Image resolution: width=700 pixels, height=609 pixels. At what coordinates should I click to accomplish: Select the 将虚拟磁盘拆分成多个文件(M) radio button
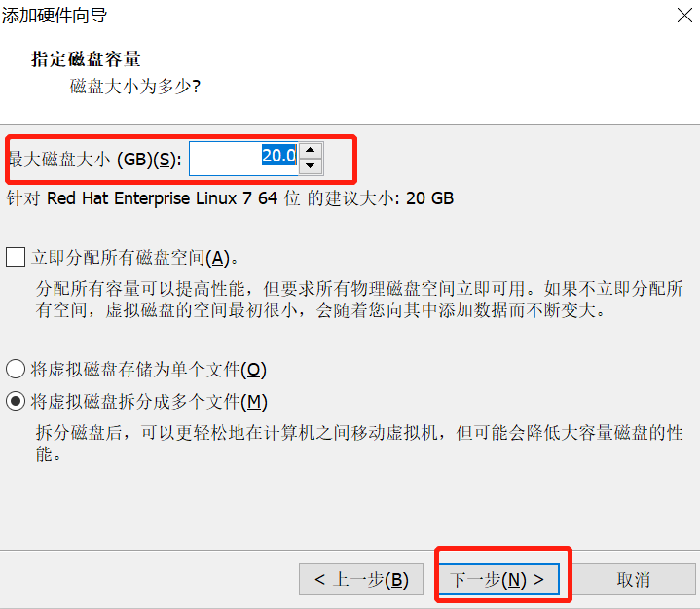coord(16,402)
